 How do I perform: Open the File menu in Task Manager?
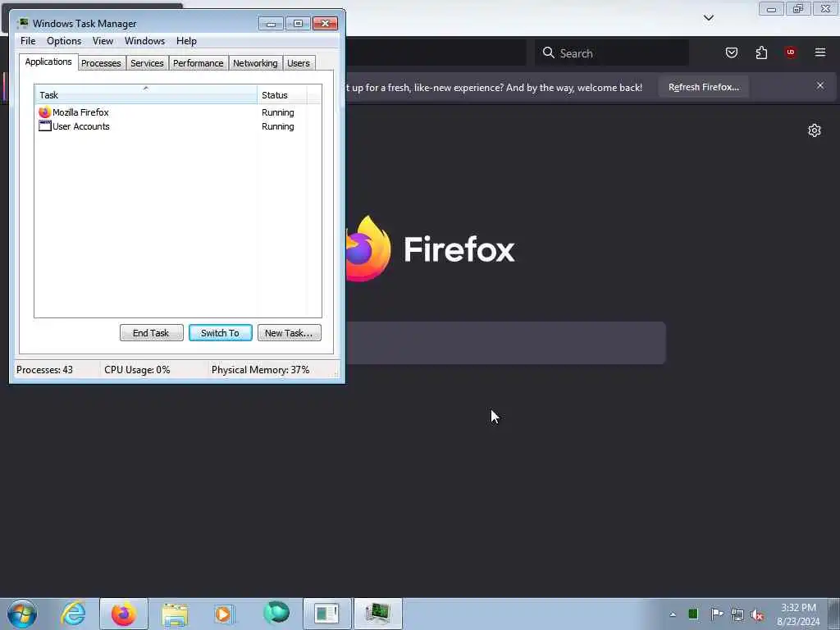click(28, 41)
